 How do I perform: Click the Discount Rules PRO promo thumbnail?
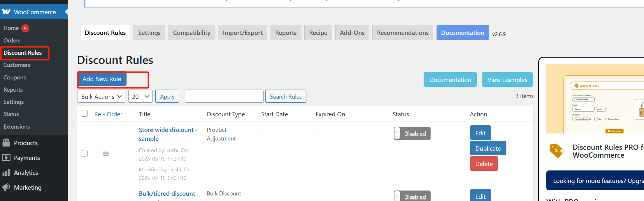coord(595,99)
